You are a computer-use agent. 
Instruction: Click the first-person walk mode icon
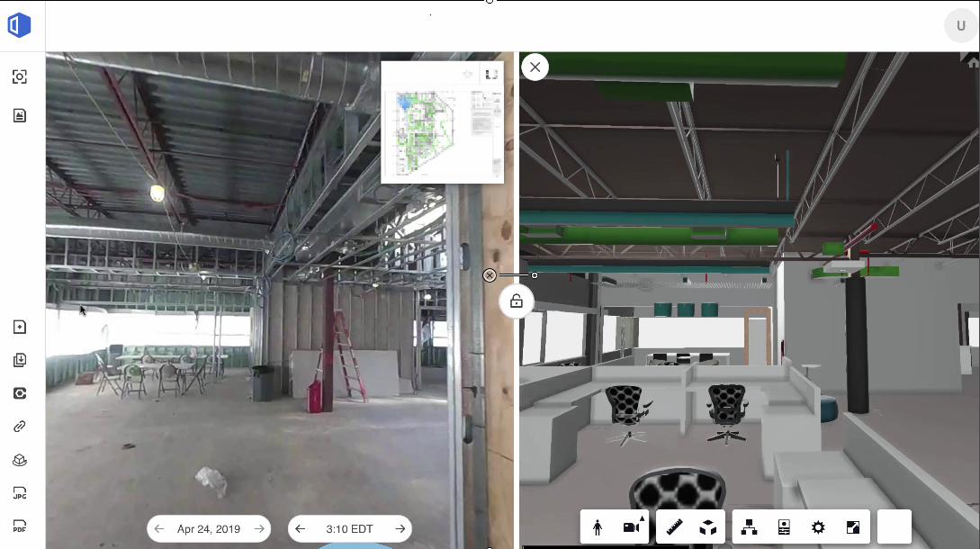598,527
